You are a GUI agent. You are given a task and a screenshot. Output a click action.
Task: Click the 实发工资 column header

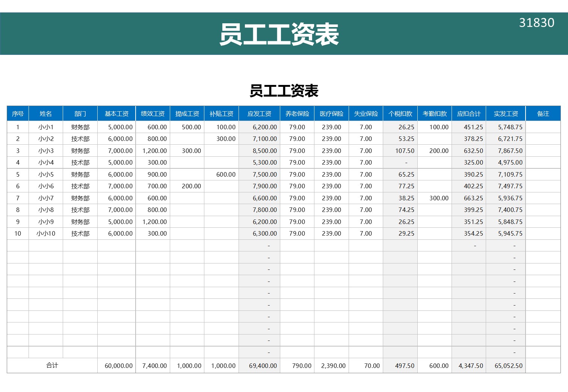[x=506, y=114]
